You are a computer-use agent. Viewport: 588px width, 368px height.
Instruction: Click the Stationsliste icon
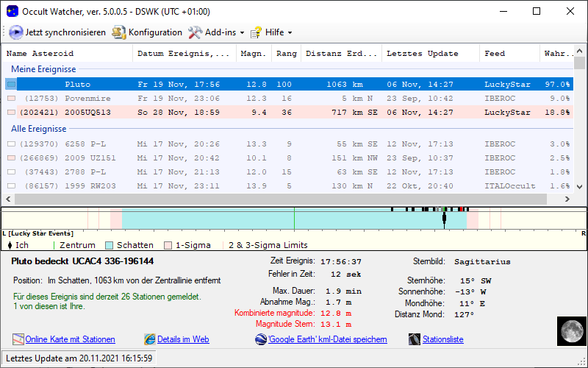coord(416,339)
